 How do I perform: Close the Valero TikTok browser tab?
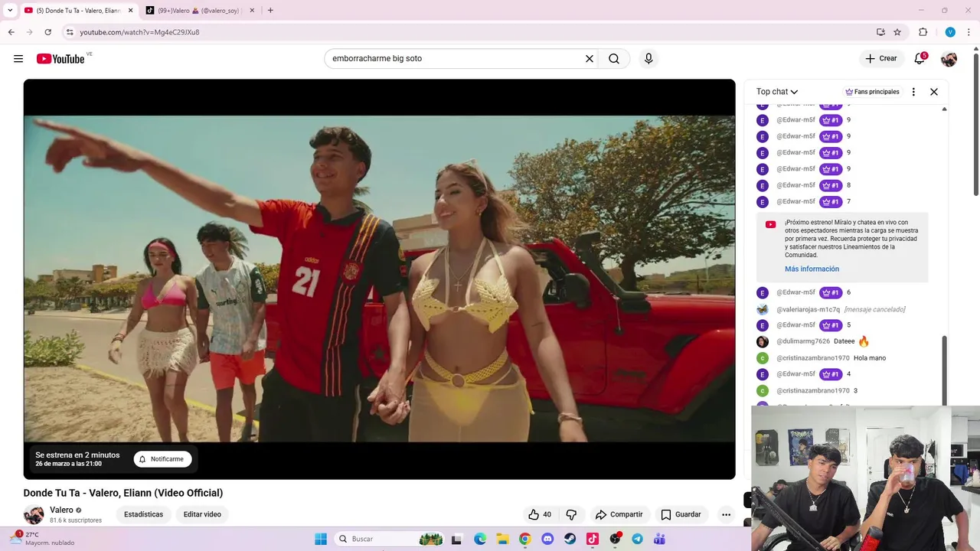(251, 11)
